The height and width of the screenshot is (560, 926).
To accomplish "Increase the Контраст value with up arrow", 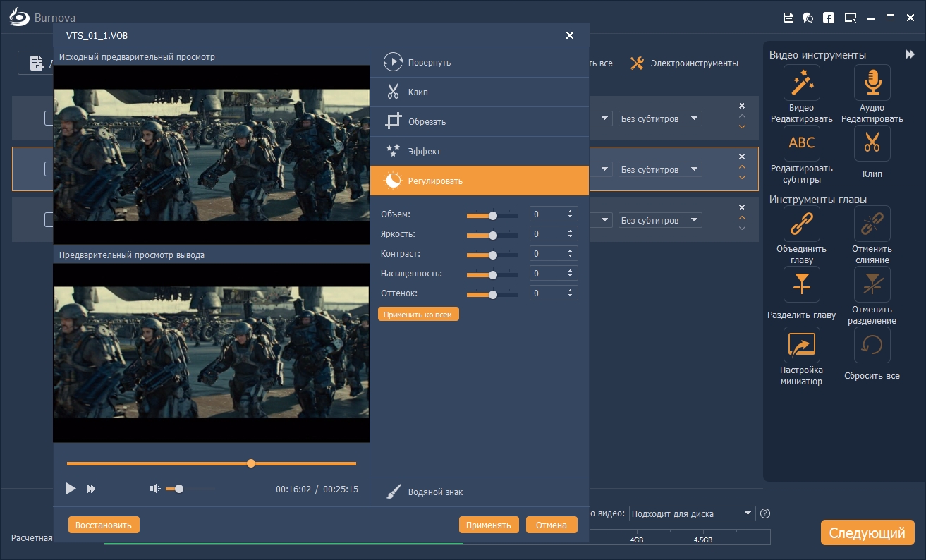I will click(x=570, y=250).
